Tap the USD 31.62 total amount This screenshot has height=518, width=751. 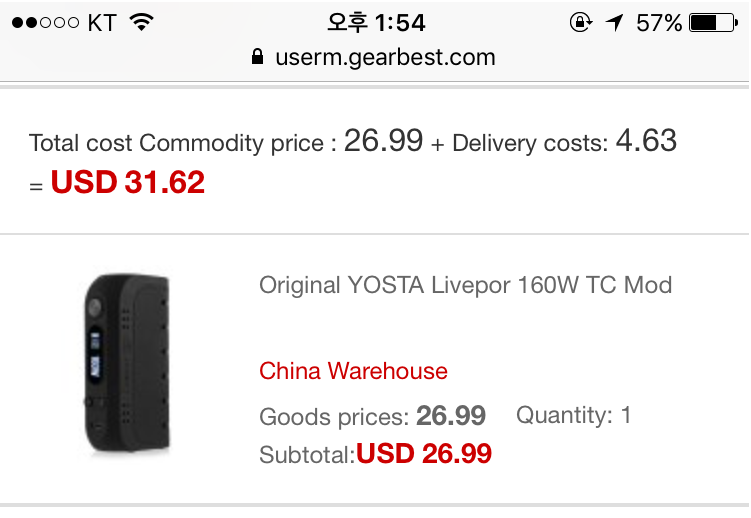click(128, 183)
